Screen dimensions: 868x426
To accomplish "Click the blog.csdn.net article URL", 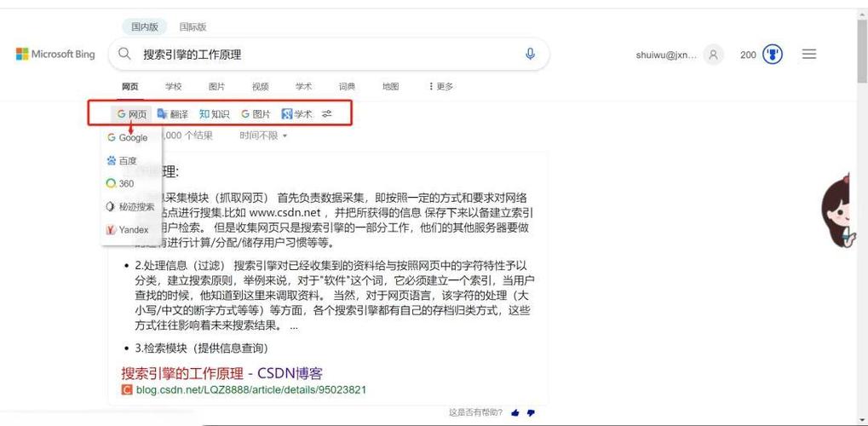I will [250, 389].
